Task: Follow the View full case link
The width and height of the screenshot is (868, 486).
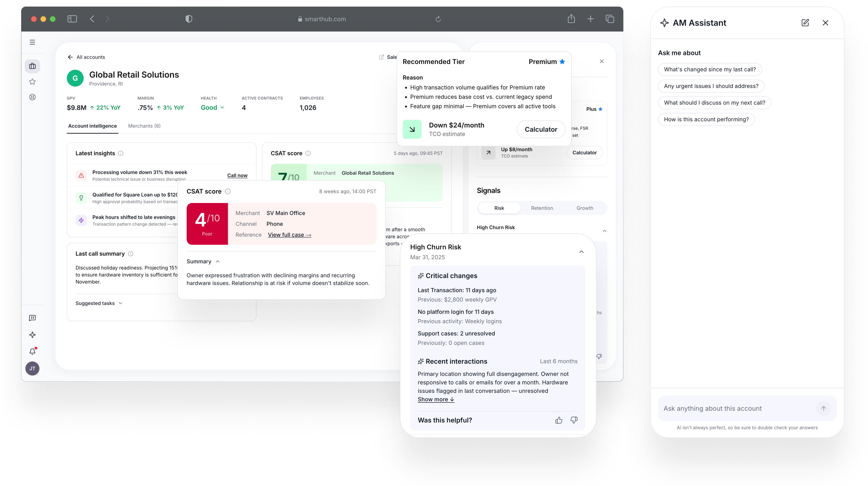Action: coord(289,235)
